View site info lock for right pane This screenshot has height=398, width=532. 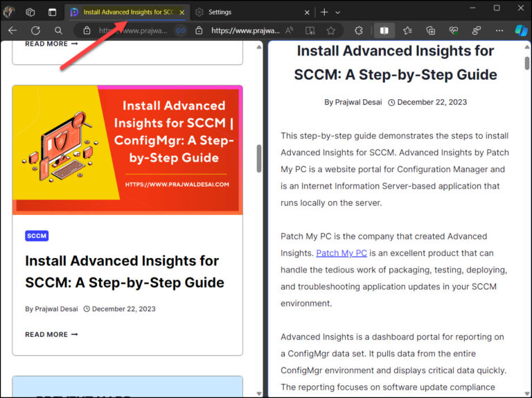(x=199, y=31)
